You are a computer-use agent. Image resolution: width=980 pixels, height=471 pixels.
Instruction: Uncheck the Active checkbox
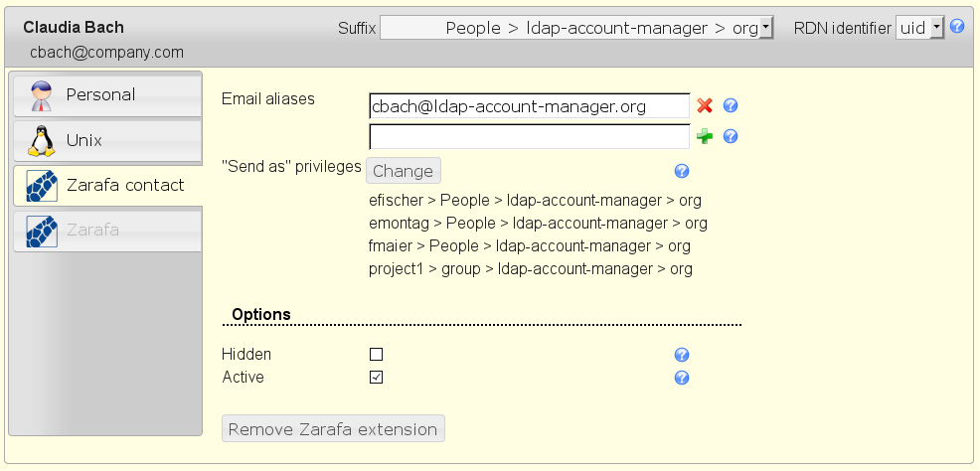pos(376,377)
